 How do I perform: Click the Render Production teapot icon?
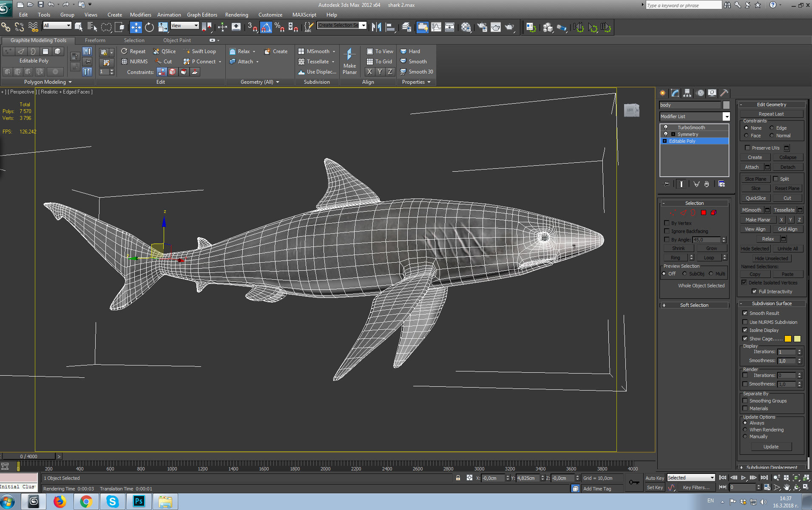pos(509,27)
